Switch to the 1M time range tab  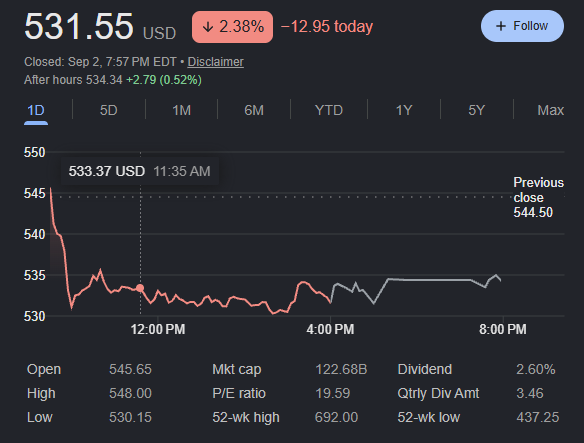[181, 110]
